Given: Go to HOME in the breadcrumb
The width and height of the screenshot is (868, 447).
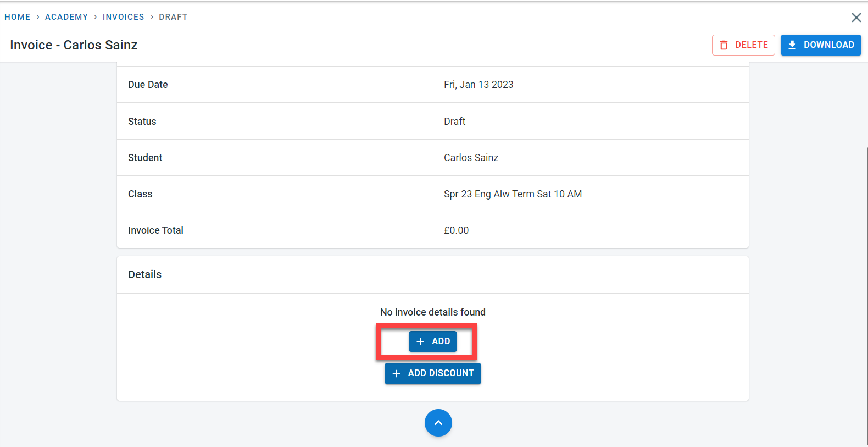Looking at the screenshot, I should [18, 17].
